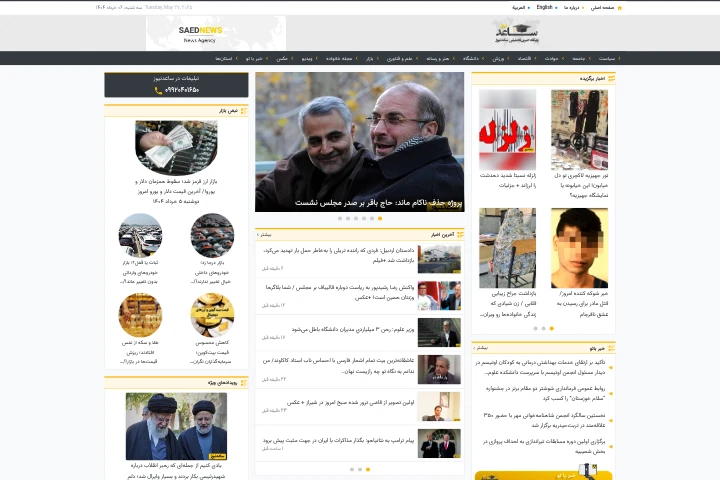Open the Bitcoin coins circular thumbnail
Viewport: 720px width, 480px height.
(212, 315)
